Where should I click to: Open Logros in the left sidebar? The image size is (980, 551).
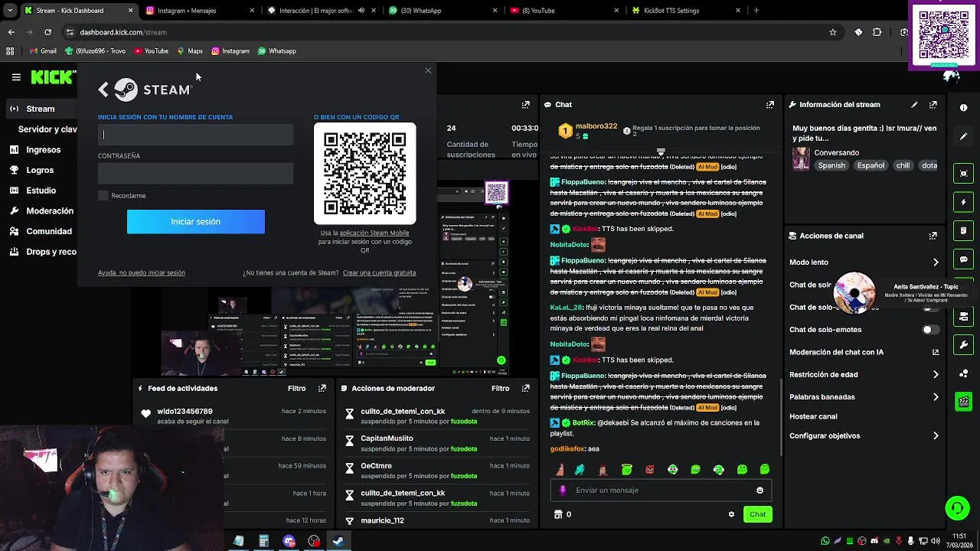40,170
